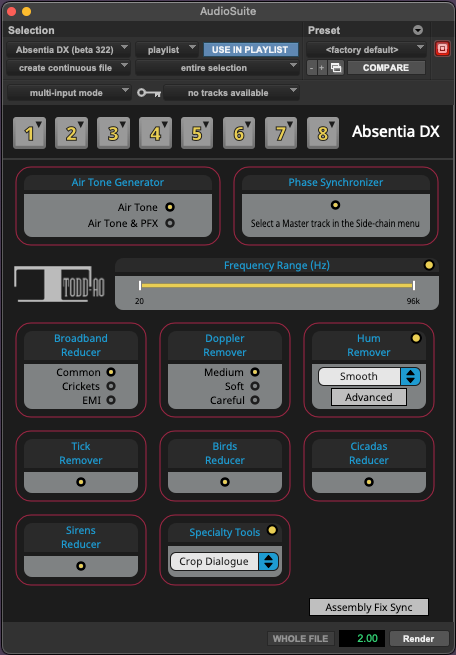The height and width of the screenshot is (655, 456).
Task: Toggle the Frequency Range enable light
Action: click(429, 265)
